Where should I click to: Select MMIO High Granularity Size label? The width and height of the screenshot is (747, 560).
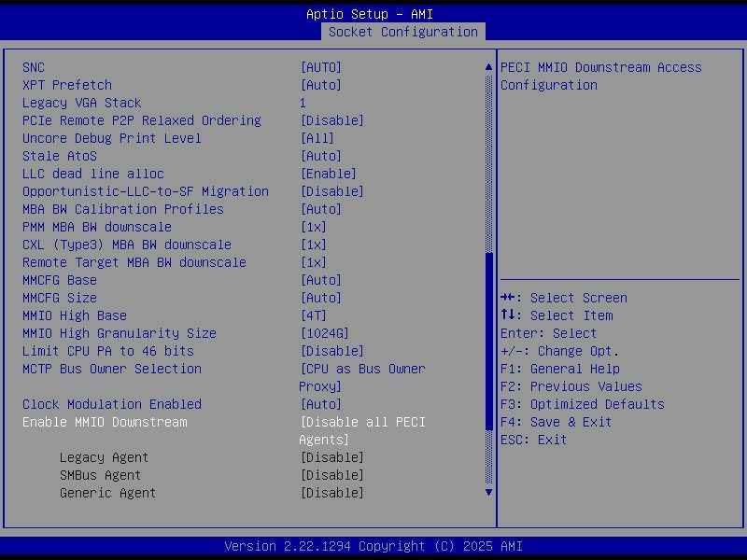pos(120,333)
